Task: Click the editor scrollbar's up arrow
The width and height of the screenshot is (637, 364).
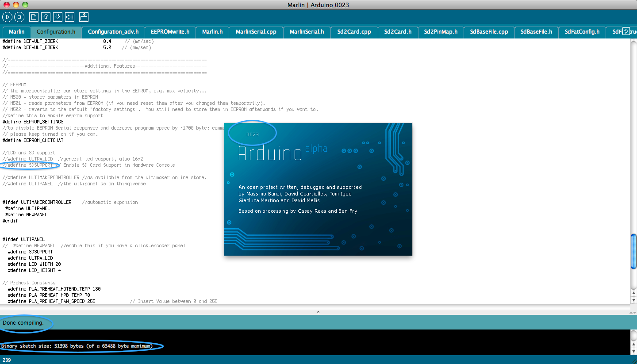Action: pos(633,293)
